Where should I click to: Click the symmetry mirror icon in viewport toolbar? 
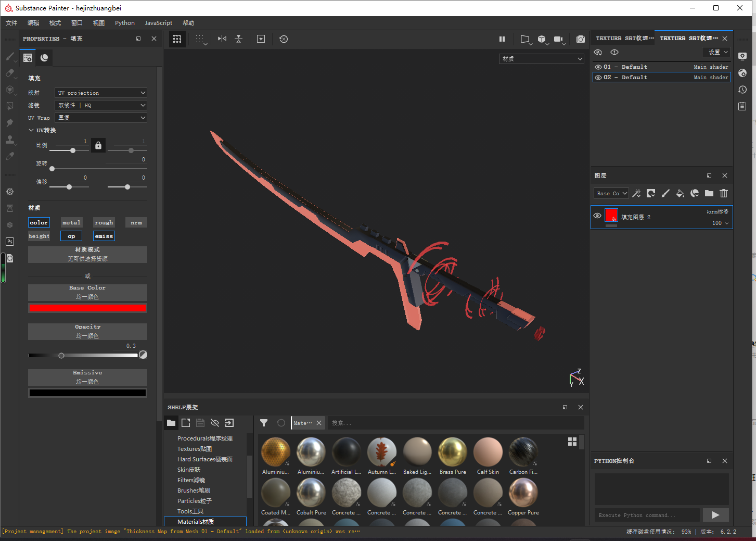(222, 39)
